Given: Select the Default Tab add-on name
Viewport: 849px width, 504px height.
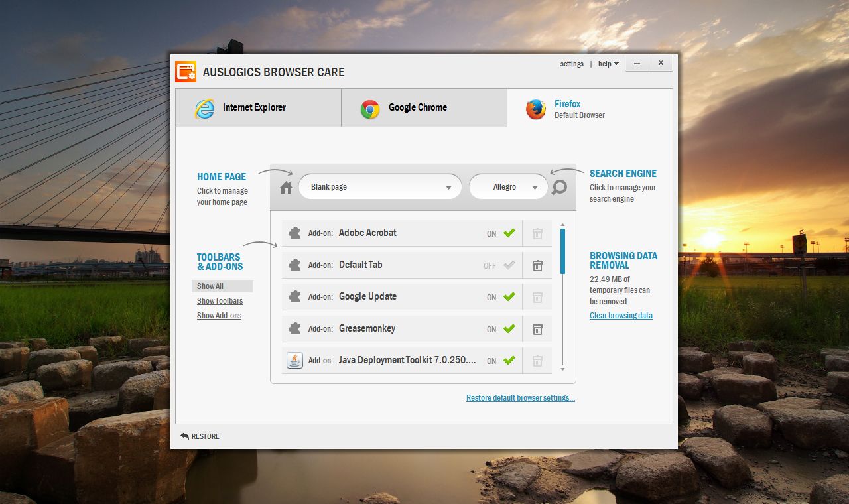Looking at the screenshot, I should click(360, 265).
